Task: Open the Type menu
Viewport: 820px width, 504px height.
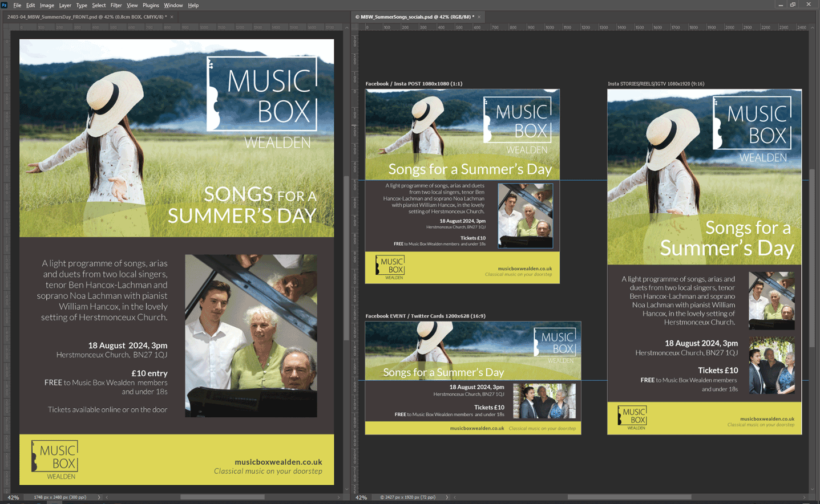Action: click(x=82, y=5)
